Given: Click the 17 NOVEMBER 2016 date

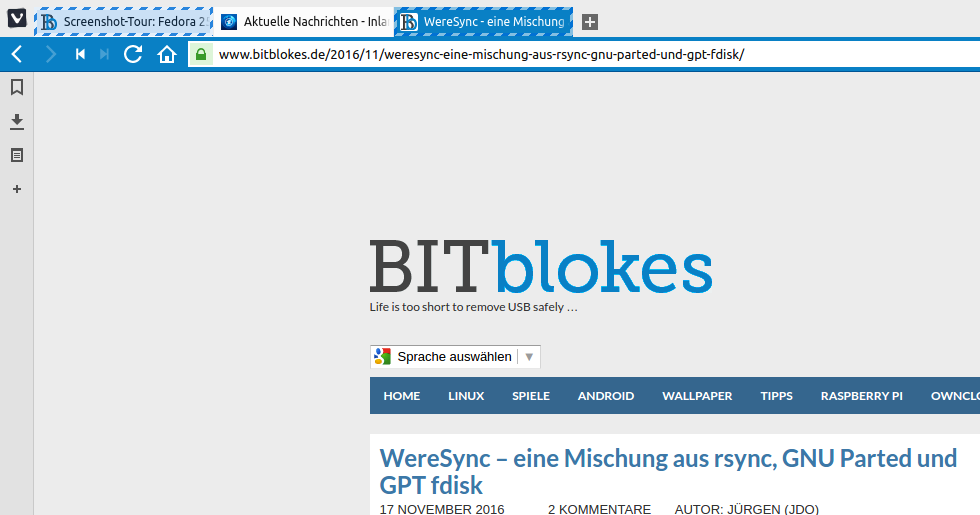Looking at the screenshot, I should point(442,509).
